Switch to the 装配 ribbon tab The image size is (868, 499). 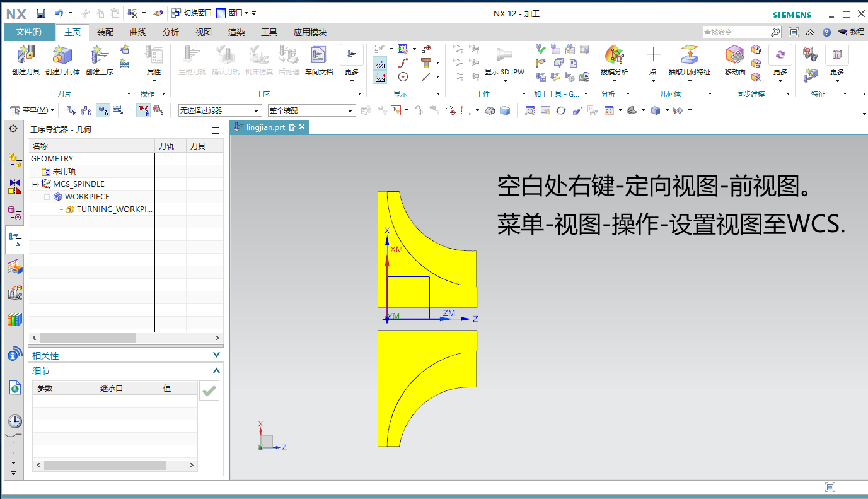point(105,32)
